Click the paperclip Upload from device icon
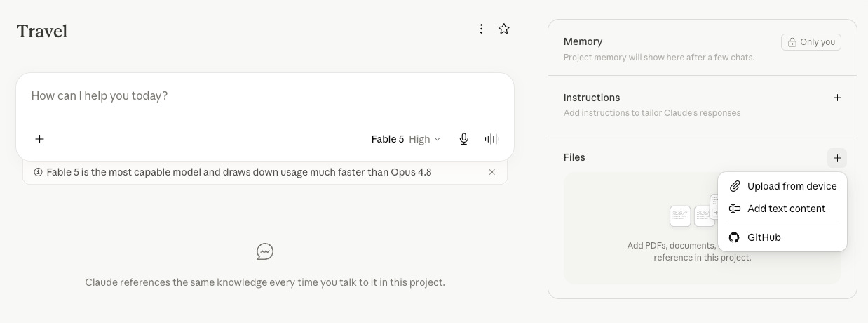868x323 pixels. (x=735, y=186)
